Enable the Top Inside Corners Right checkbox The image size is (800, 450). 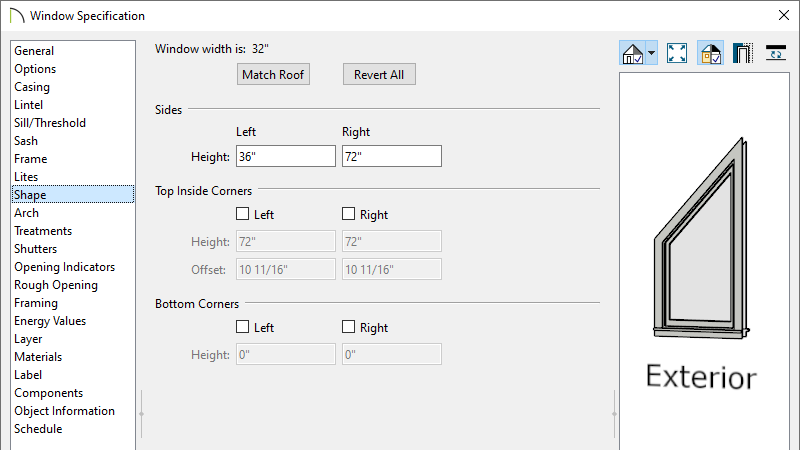pos(348,214)
